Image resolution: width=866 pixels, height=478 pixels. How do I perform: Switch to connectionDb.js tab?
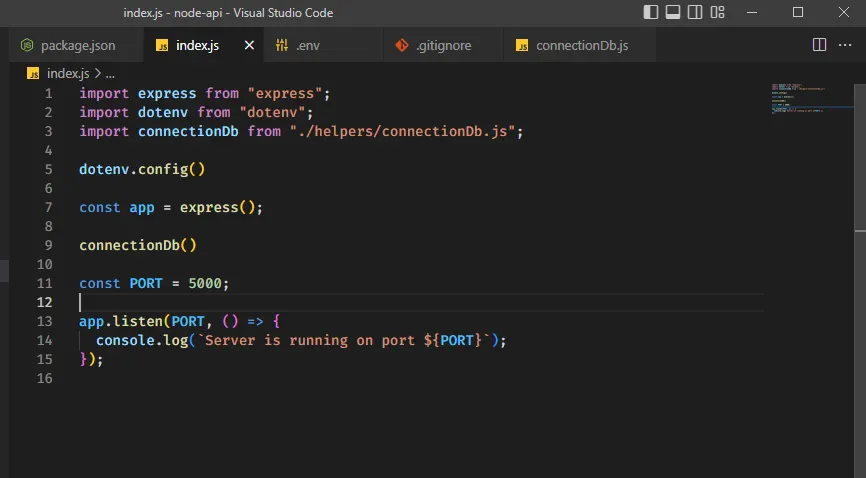(x=580, y=45)
